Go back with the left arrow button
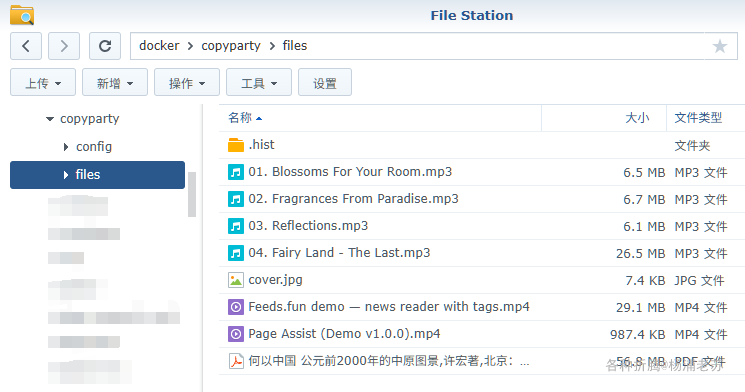 tap(26, 46)
